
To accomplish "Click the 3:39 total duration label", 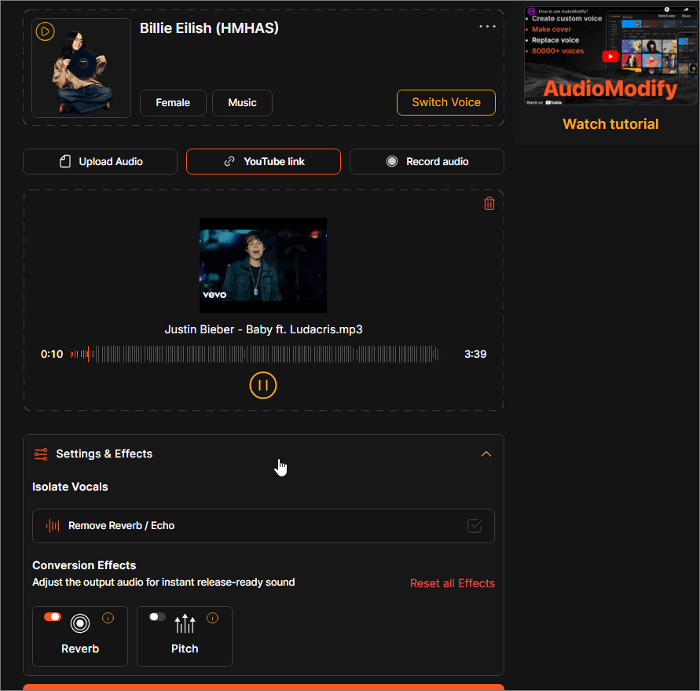I will [475, 354].
